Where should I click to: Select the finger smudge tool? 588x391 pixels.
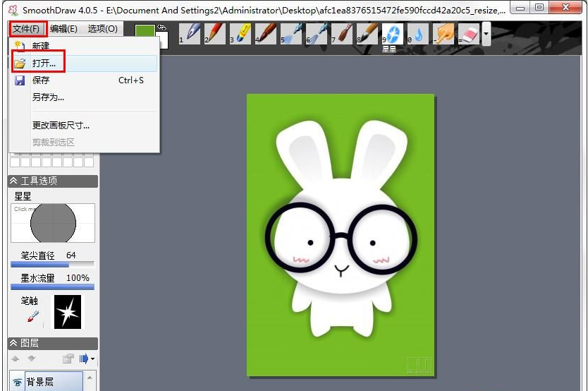[443, 33]
